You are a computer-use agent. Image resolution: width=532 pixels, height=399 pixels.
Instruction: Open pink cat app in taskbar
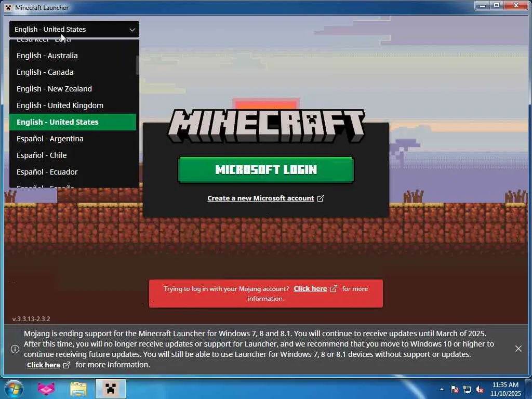(46, 389)
